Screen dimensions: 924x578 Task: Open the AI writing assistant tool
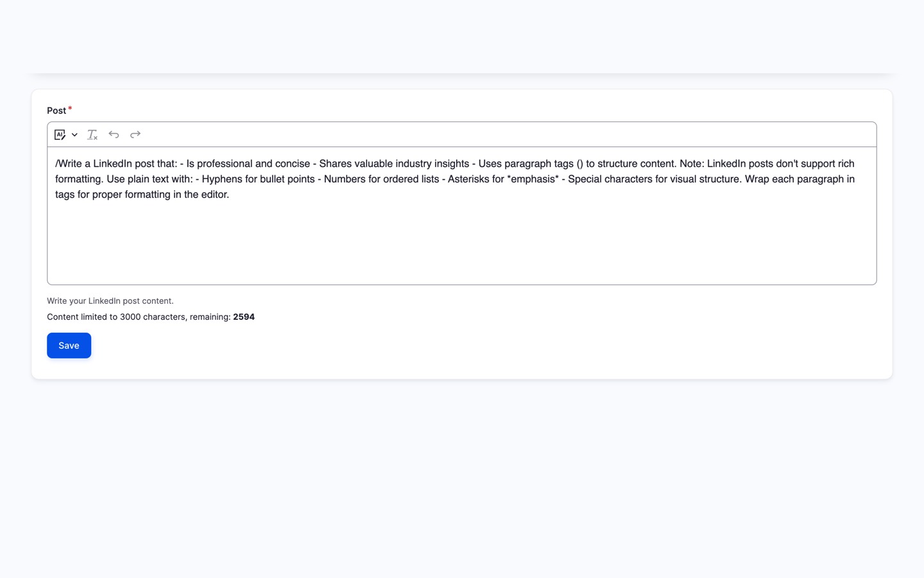coord(60,135)
